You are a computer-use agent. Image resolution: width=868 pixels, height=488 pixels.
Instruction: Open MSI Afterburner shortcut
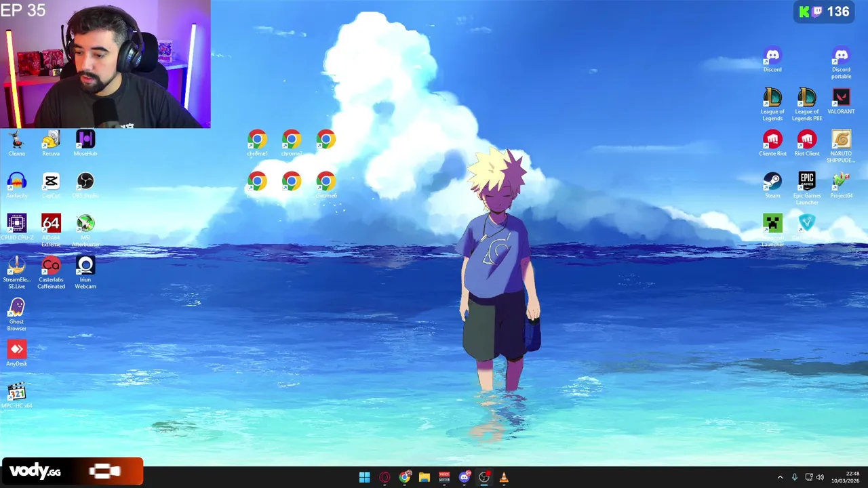[85, 230]
